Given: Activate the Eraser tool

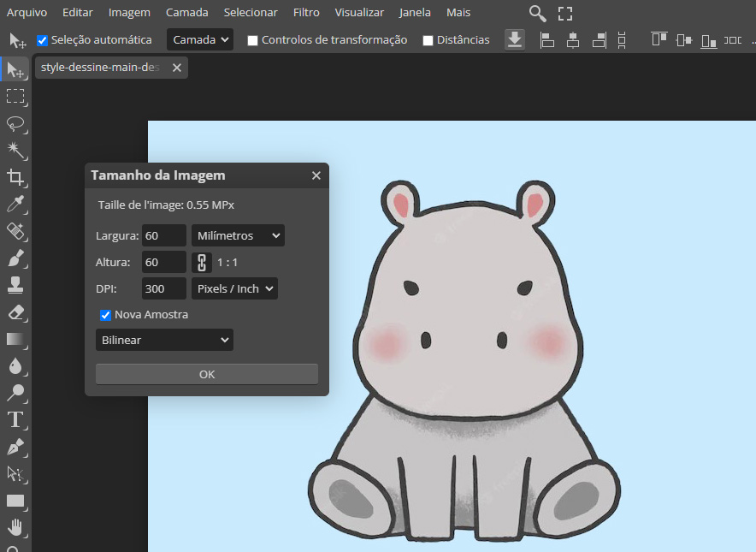Looking at the screenshot, I should pos(15,312).
